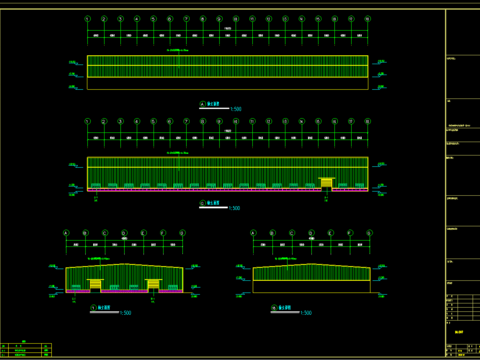Pick last axis bubble of bottom-right elevation
The height and width of the screenshot is (360, 480).
click(x=369, y=233)
